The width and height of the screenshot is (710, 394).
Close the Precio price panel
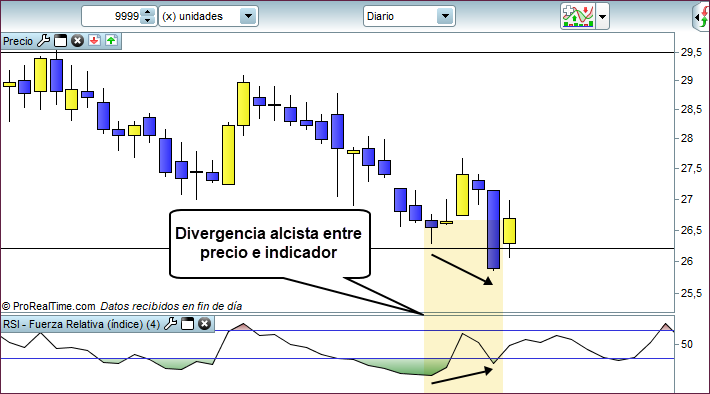77,41
